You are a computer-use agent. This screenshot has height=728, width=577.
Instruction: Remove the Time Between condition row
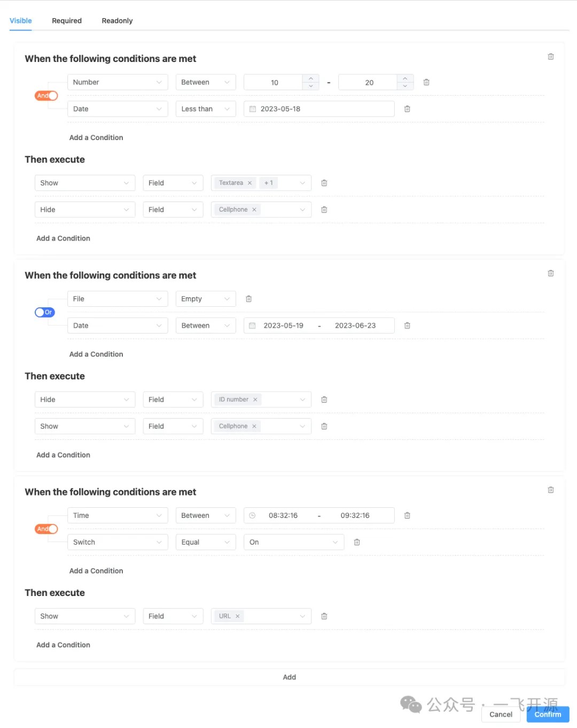click(407, 515)
